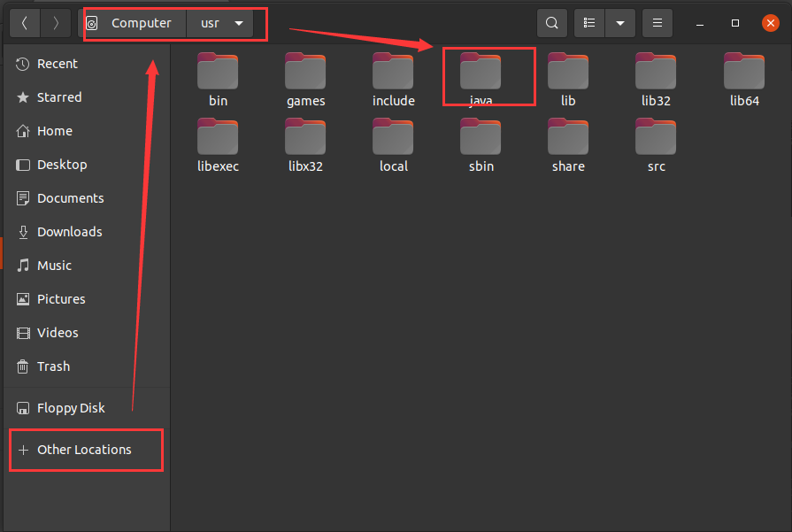This screenshot has width=792, height=532.
Task: Go back with the left arrow button
Action: (24, 23)
